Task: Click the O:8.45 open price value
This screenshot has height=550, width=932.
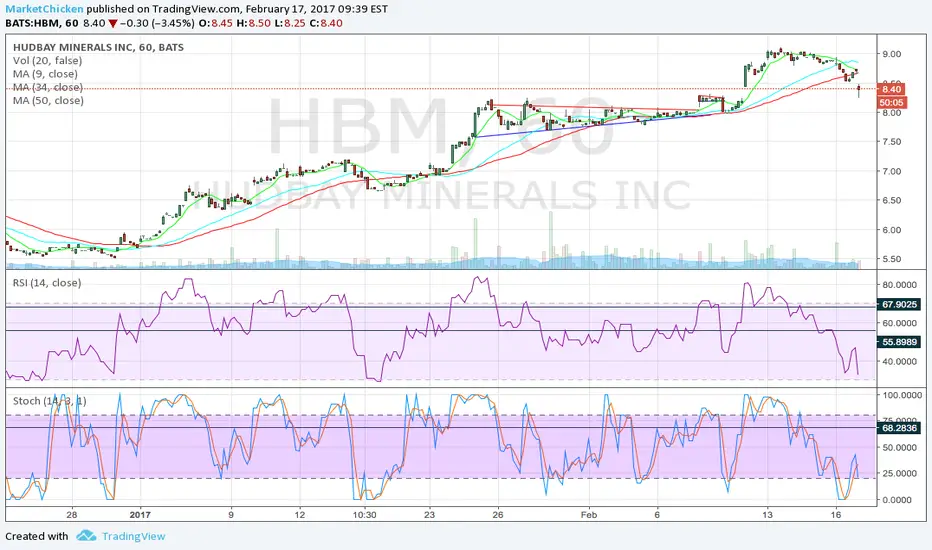Action: click(x=215, y=23)
